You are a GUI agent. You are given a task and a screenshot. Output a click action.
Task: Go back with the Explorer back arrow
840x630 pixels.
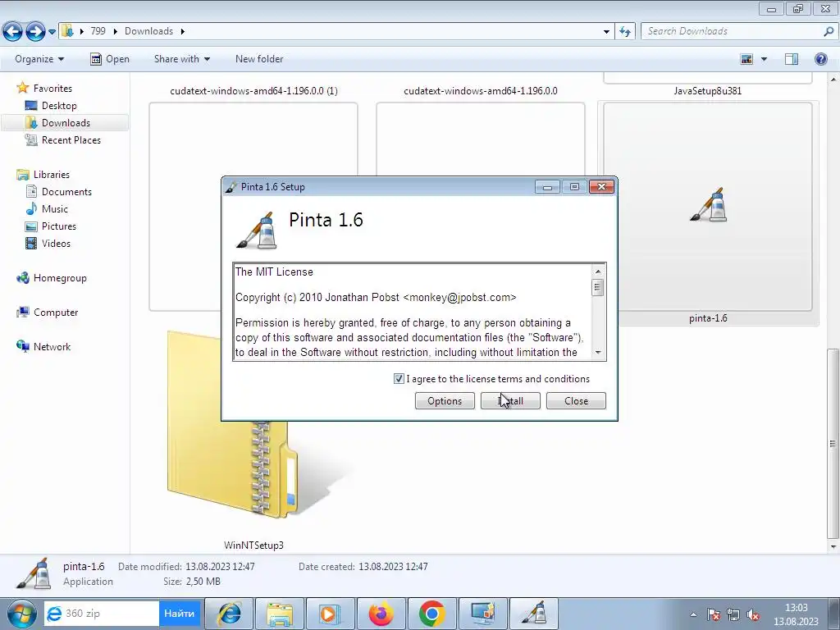click(13, 32)
